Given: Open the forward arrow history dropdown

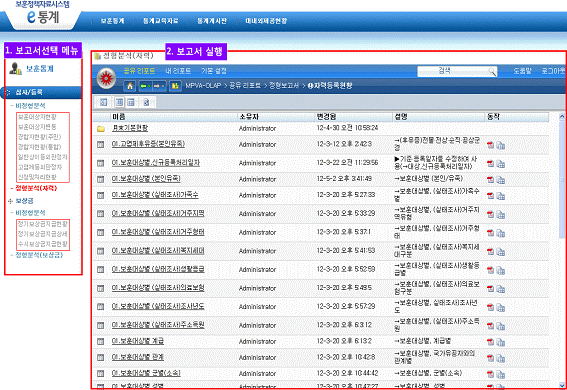Looking at the screenshot, I should tap(163, 86).
